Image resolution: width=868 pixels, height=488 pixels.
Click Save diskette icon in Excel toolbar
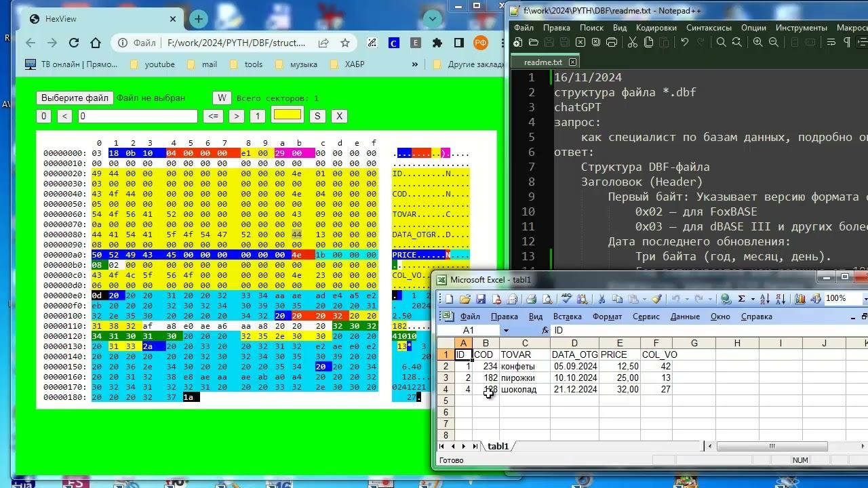[x=480, y=299]
